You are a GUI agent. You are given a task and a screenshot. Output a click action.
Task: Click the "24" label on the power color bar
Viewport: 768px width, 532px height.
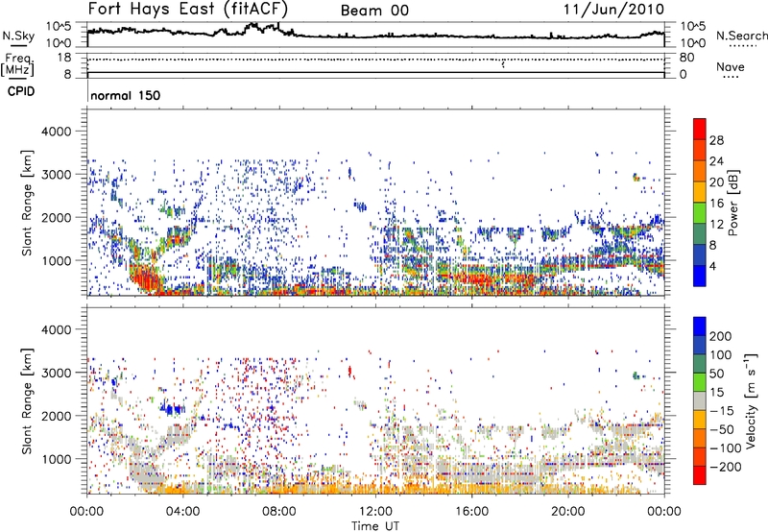[x=716, y=161]
